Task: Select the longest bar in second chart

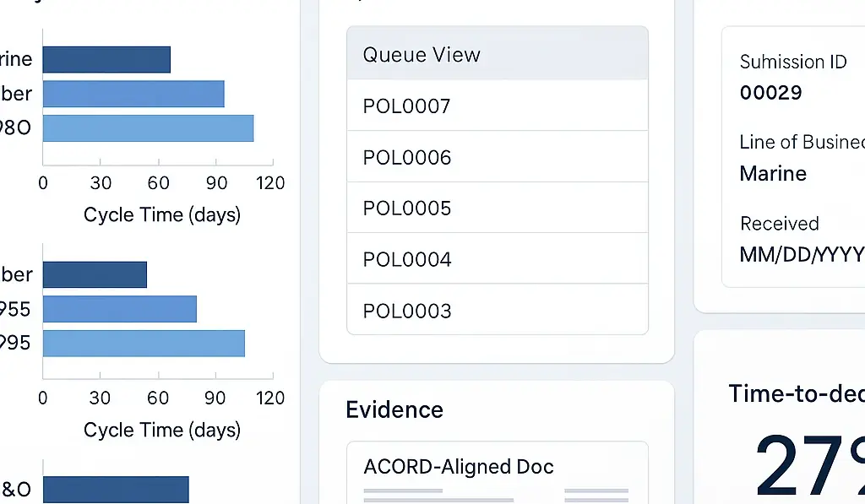Action: pos(144,344)
